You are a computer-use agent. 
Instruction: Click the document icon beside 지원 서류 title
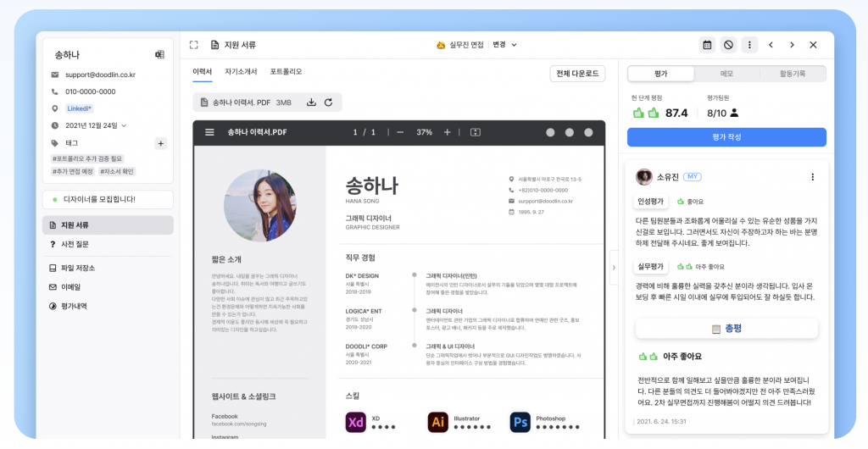pos(214,45)
